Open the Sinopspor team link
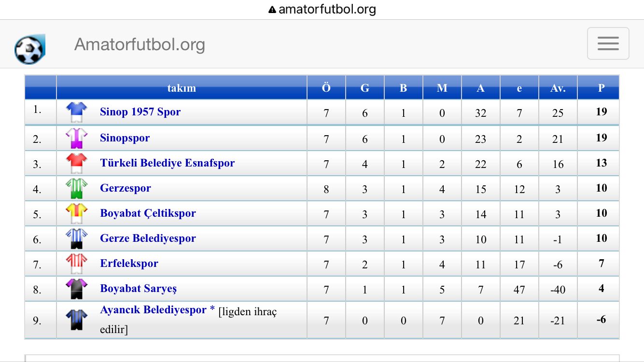This screenshot has height=362, width=644. [x=125, y=138]
